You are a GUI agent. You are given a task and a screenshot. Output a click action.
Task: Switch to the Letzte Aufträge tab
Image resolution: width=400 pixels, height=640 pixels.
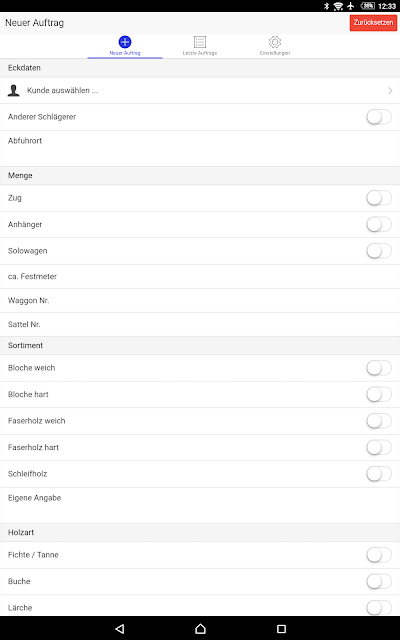(200, 46)
